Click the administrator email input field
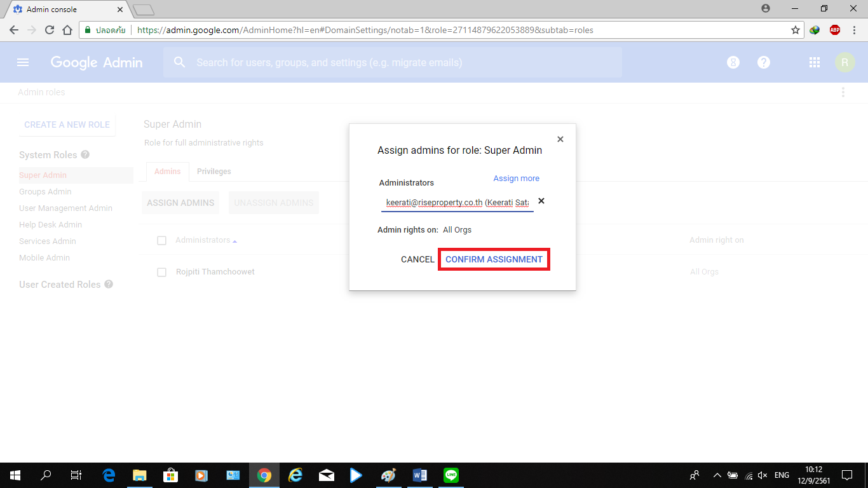Image resolution: width=868 pixels, height=488 pixels. click(456, 203)
